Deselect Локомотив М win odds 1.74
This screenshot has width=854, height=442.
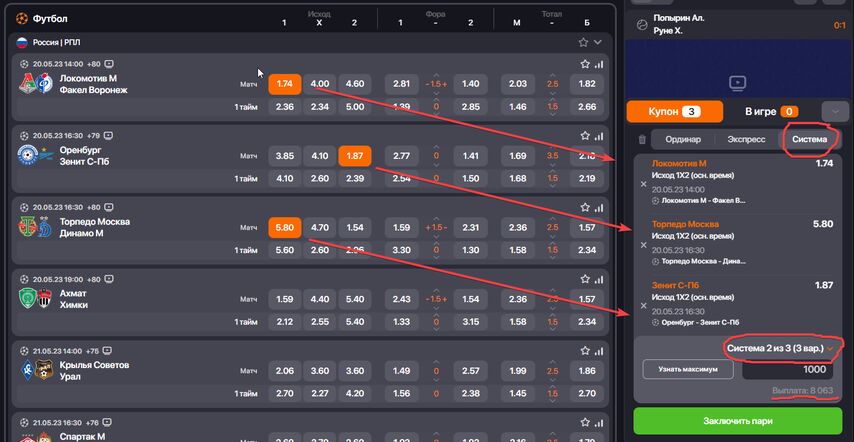284,84
